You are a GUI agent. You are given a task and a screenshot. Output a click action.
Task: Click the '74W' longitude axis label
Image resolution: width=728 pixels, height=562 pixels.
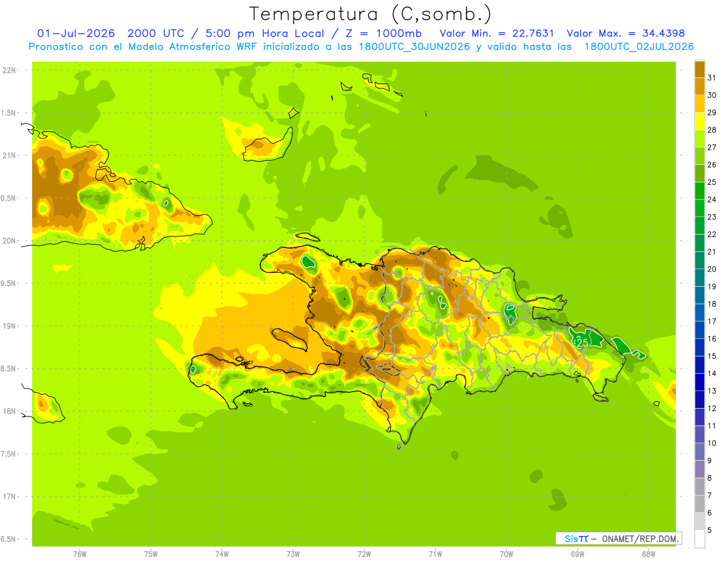click(221, 554)
